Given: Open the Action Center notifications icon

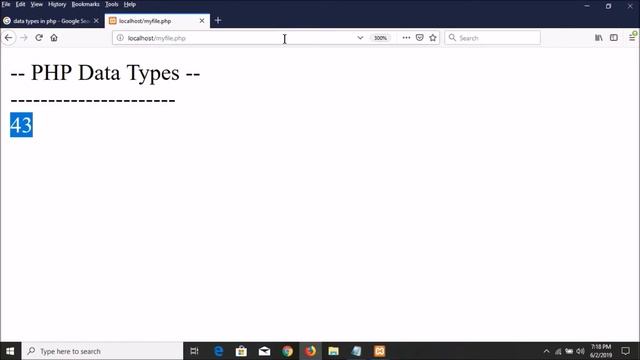Looking at the screenshot, I should tap(625, 351).
